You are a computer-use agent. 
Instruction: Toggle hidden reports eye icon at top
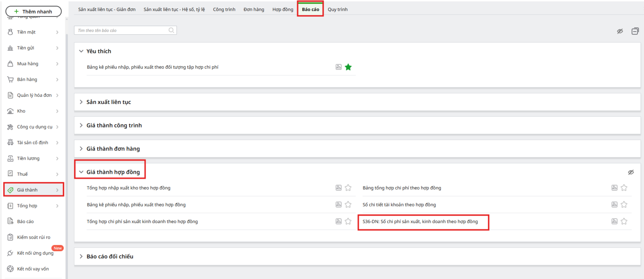click(620, 31)
